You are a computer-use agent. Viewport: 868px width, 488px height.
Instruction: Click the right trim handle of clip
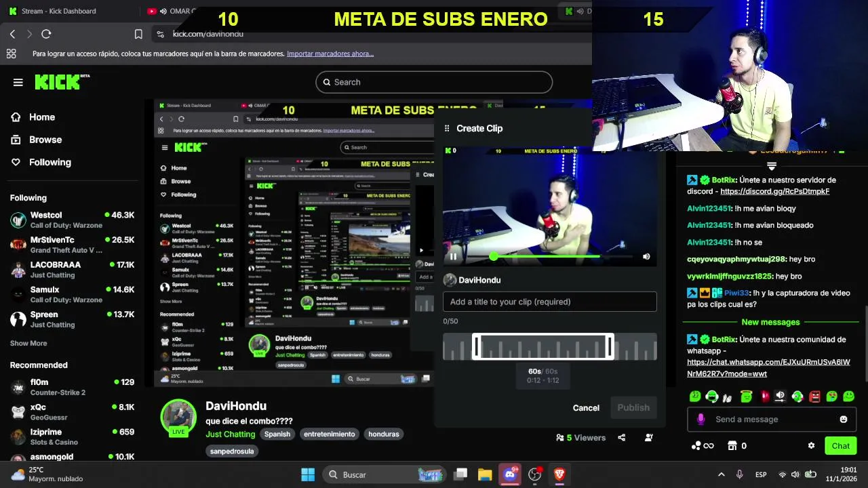(x=610, y=347)
